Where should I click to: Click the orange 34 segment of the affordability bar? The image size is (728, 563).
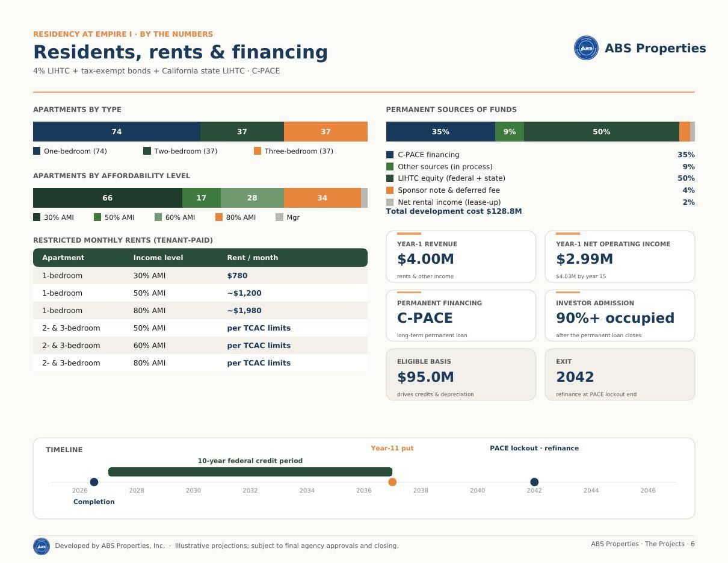[x=322, y=198]
